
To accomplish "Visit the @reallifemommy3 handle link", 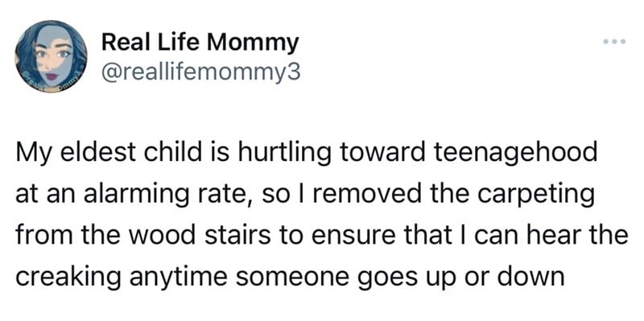I will click(x=200, y=72).
